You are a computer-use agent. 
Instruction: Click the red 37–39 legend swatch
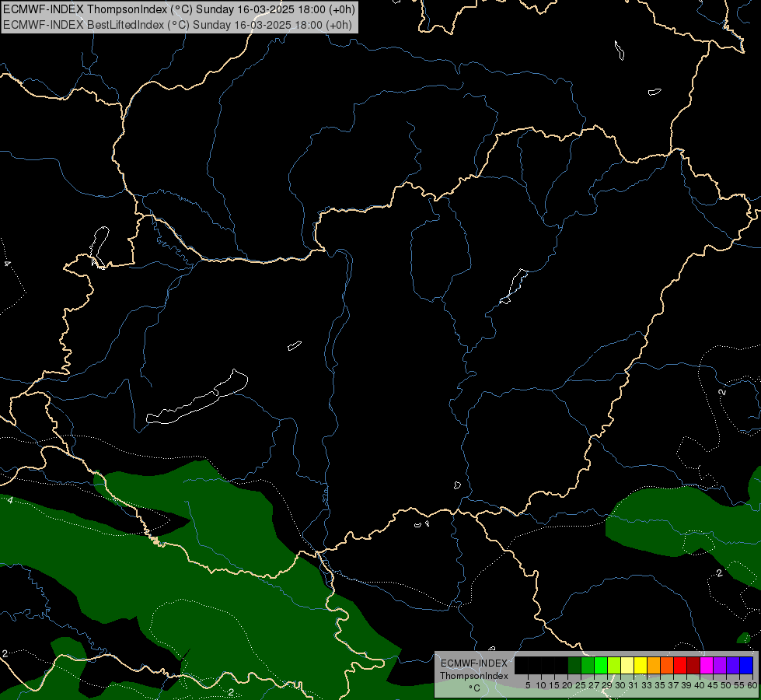(x=681, y=665)
